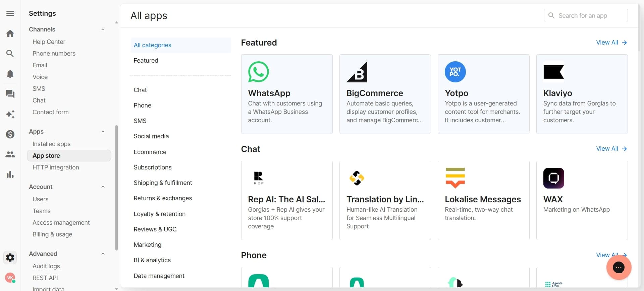644x291 pixels.
Task: Click the Klaviyo flag logo
Action: pos(553,72)
